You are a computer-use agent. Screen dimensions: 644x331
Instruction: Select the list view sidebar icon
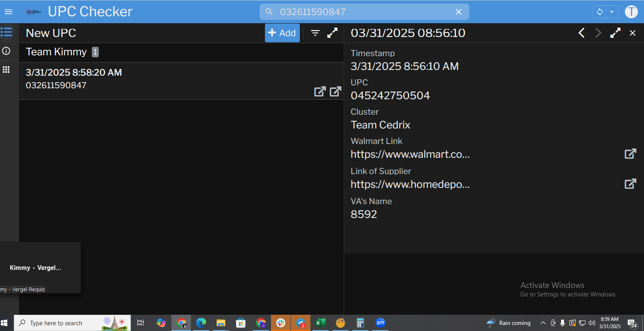(x=7, y=32)
